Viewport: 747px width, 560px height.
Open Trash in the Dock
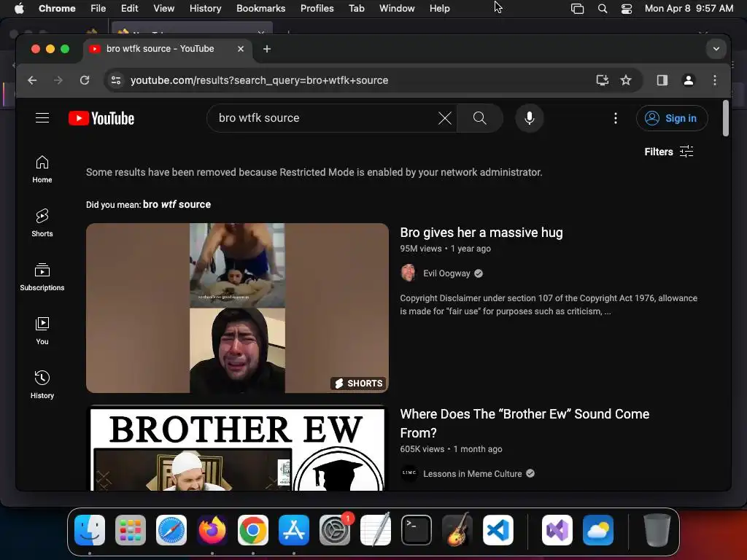(x=657, y=530)
